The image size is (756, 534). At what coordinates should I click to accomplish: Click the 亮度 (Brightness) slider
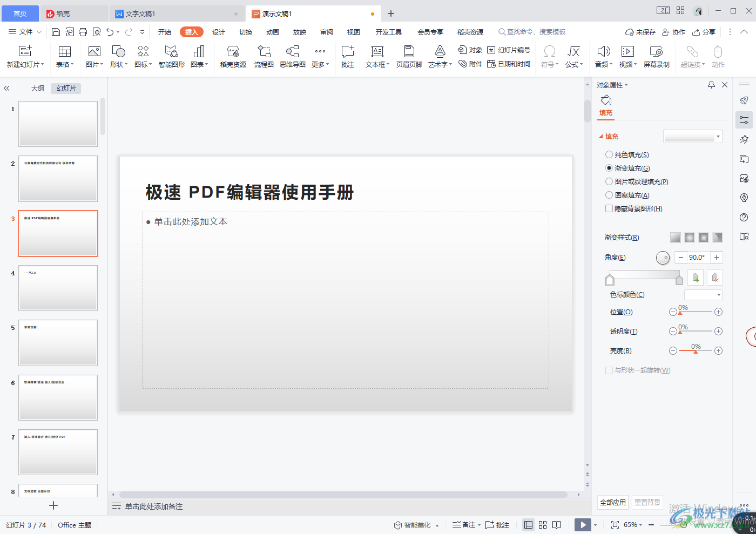696,350
